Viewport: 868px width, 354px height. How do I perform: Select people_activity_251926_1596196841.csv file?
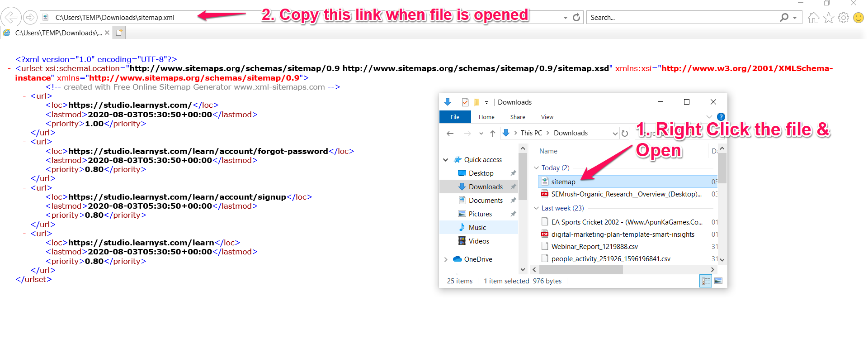[x=611, y=259]
